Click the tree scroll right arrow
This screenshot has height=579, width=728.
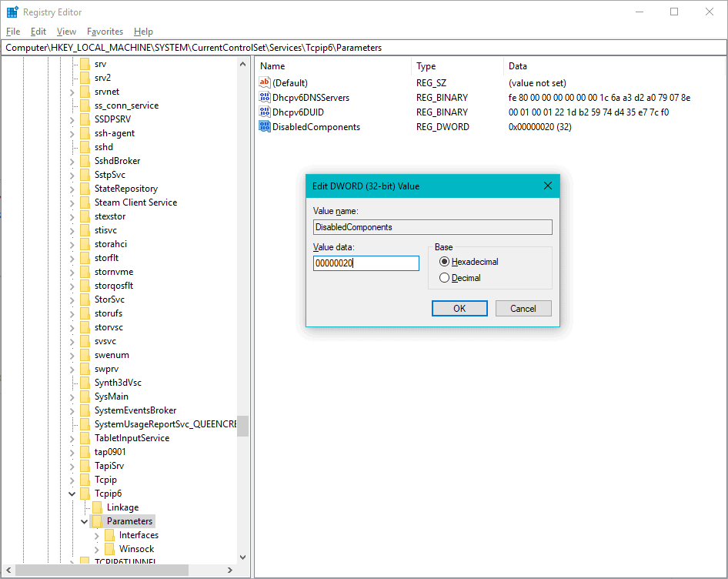coord(230,570)
